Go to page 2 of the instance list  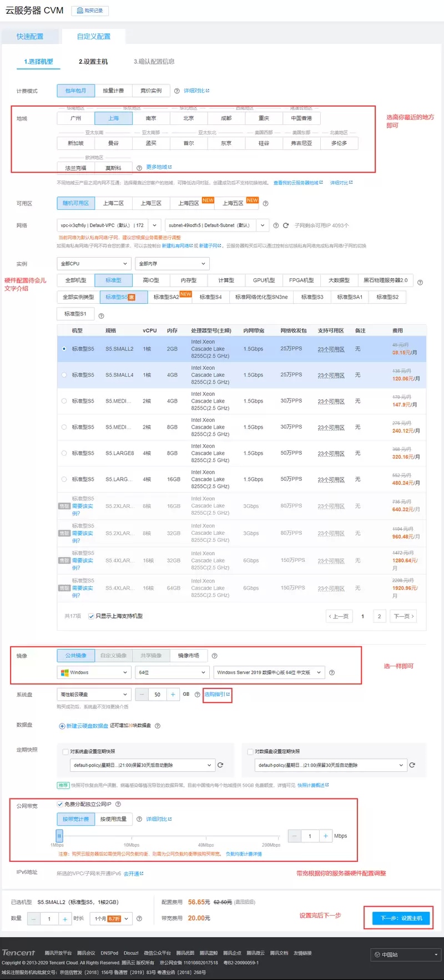380,616
